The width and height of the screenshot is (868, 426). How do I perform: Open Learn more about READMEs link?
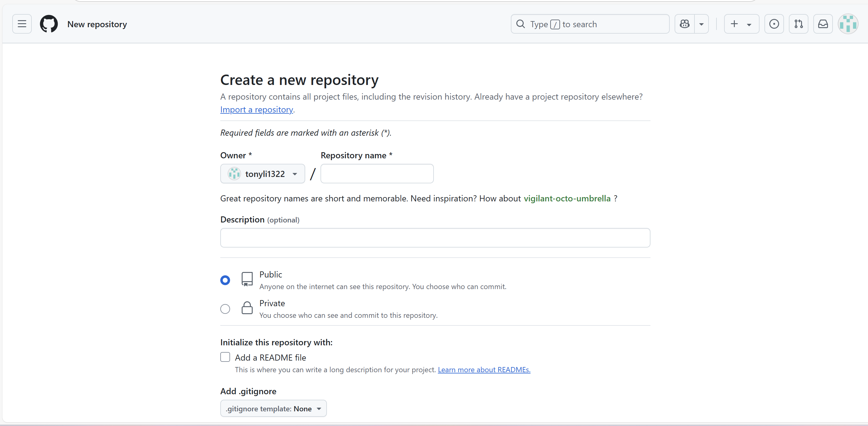(484, 370)
